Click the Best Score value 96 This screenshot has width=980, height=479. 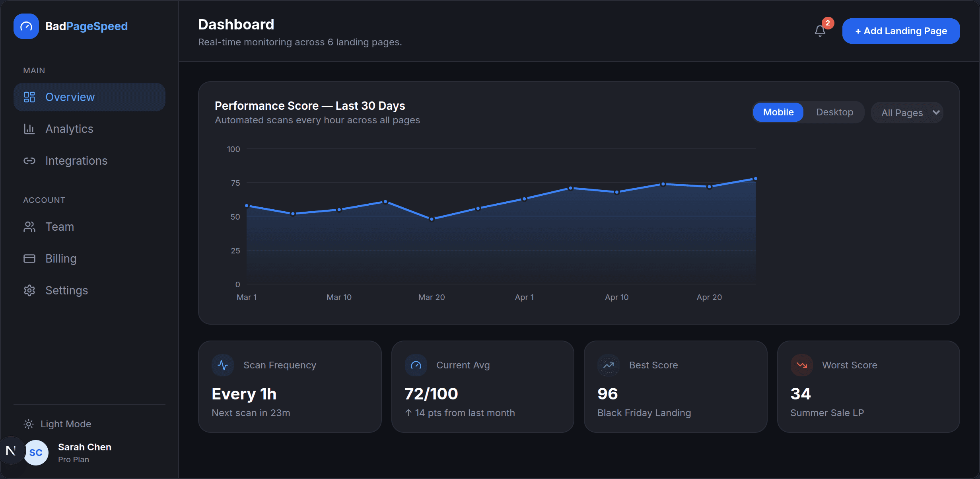click(608, 394)
